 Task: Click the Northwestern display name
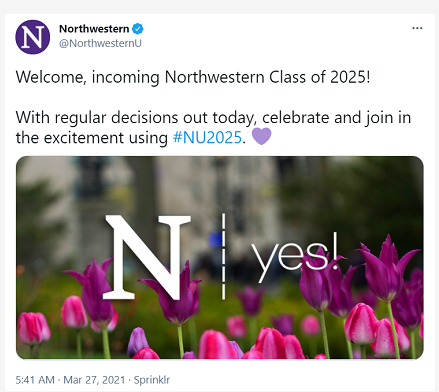click(x=94, y=29)
